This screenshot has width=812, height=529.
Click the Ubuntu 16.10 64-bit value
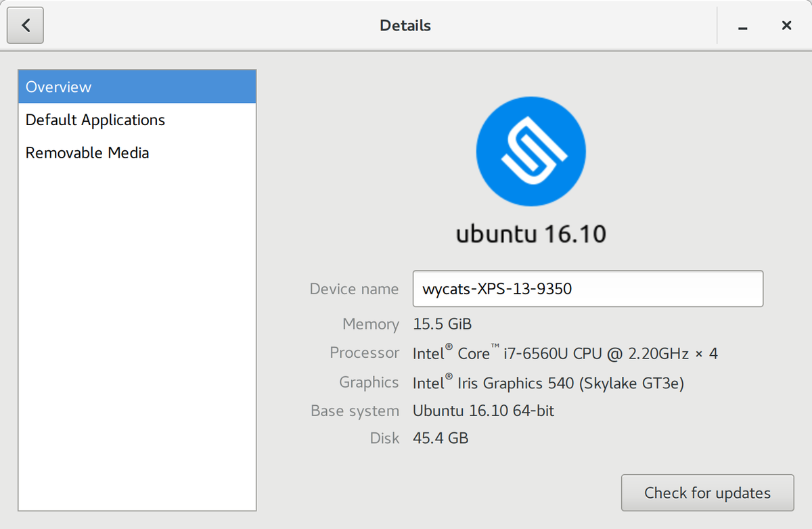coord(483,411)
